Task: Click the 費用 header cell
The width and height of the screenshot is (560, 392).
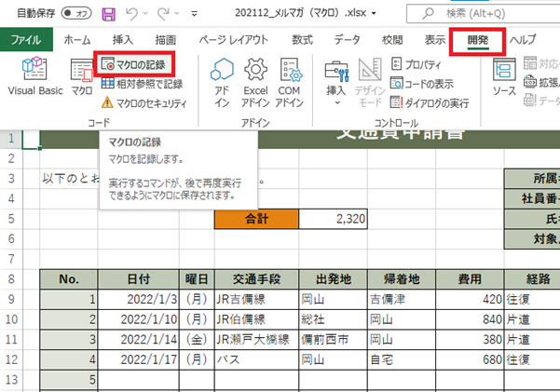Action: tap(470, 279)
